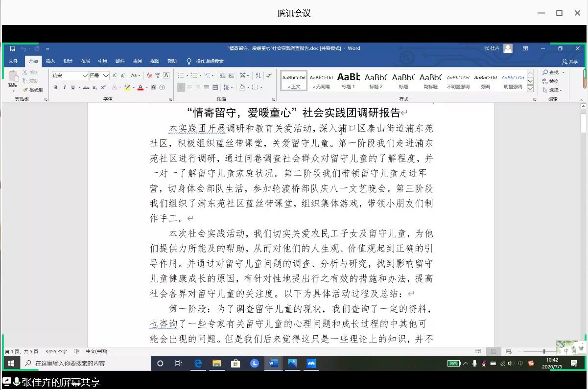Toggle strikethrough text formatting
This screenshot has width=588, height=390.
(x=86, y=88)
